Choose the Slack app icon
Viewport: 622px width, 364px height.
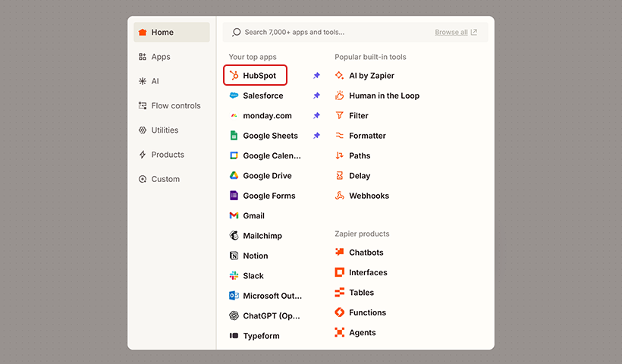point(234,276)
